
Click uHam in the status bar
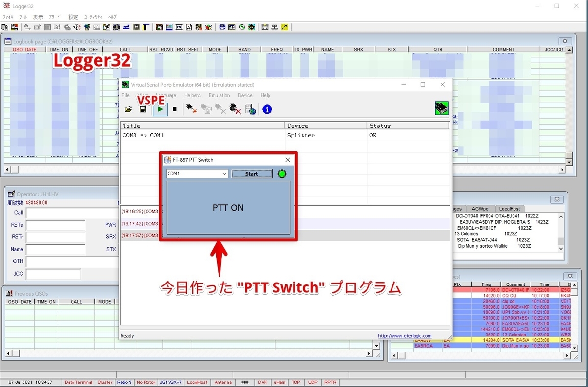[279, 382]
